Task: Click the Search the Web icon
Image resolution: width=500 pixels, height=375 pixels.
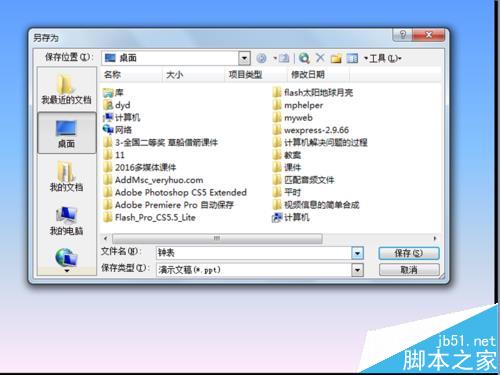Action: click(x=304, y=58)
